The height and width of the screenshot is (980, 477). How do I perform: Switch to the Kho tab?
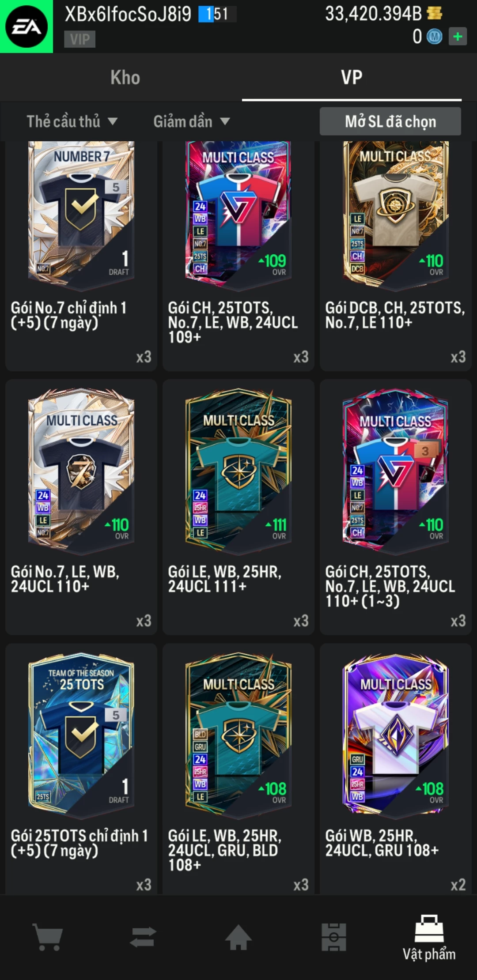125,77
